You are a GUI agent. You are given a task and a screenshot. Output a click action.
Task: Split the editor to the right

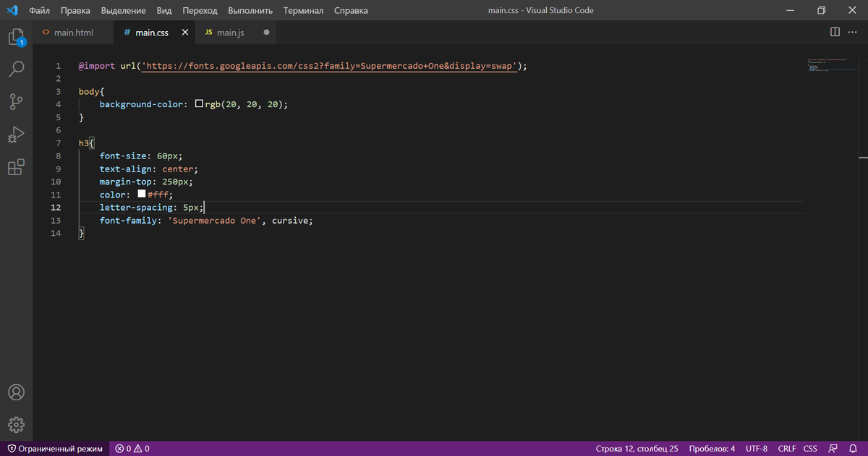(x=835, y=33)
